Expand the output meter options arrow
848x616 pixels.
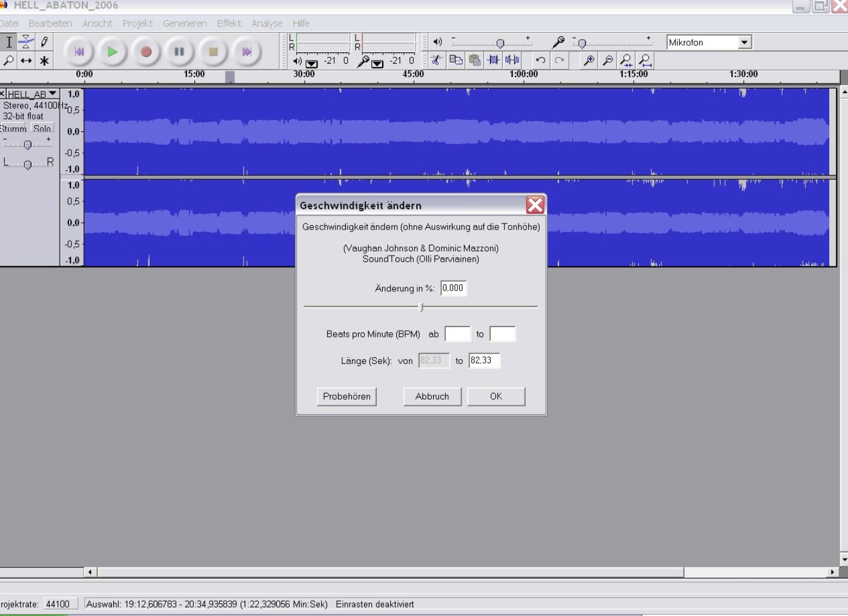312,64
